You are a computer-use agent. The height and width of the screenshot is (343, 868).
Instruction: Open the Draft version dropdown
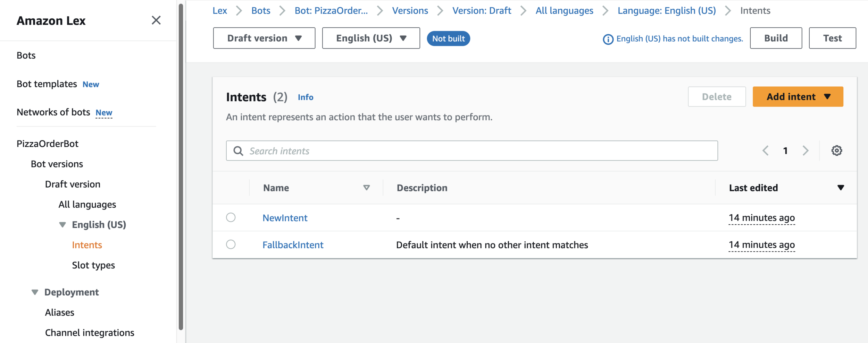point(264,38)
